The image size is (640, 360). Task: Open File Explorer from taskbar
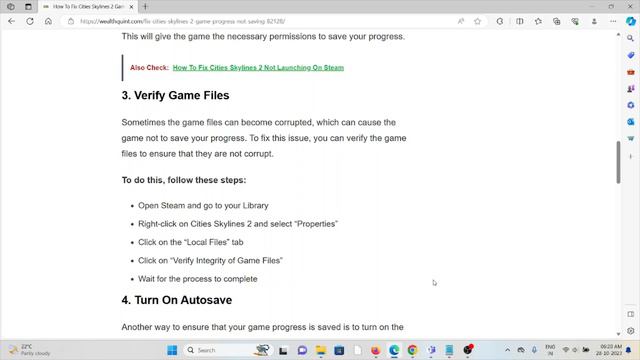click(x=321, y=350)
